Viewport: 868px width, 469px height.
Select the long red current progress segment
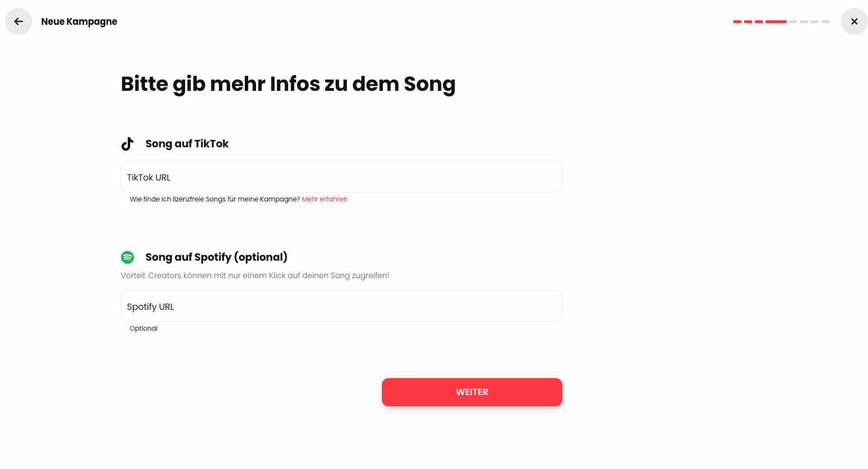[776, 21]
